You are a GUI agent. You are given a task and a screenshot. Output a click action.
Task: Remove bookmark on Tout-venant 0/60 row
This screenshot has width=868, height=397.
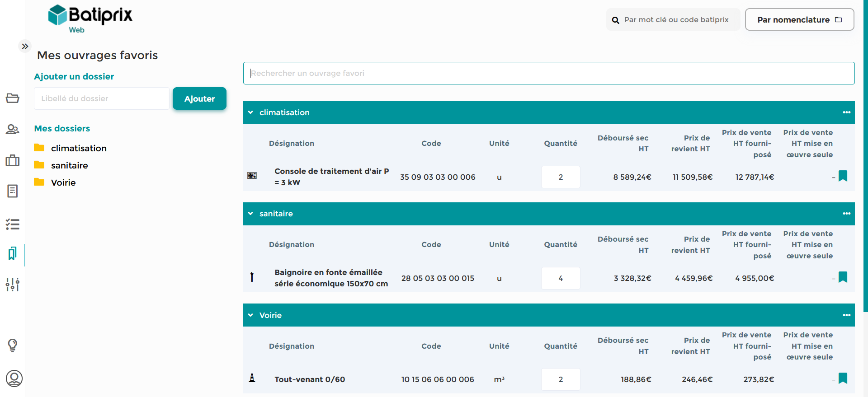coord(843,378)
